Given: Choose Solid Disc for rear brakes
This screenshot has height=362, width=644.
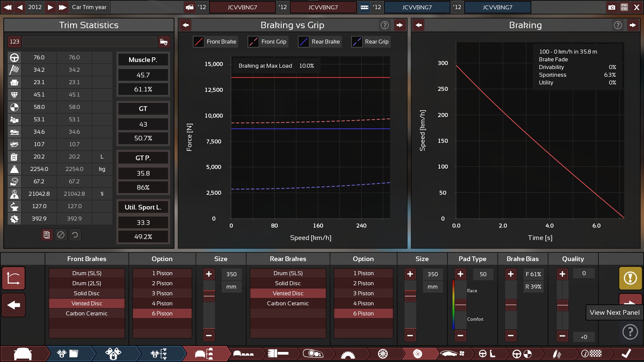Looking at the screenshot, I should tap(288, 283).
